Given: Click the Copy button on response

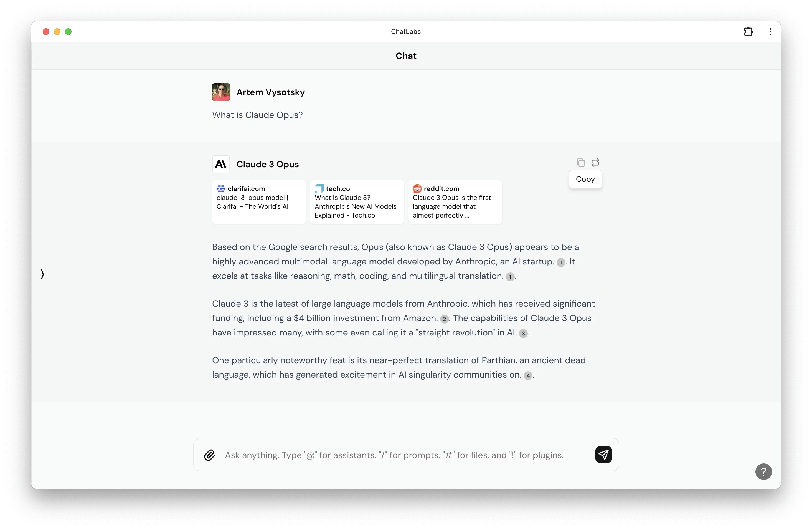Looking at the screenshot, I should click(x=586, y=179).
